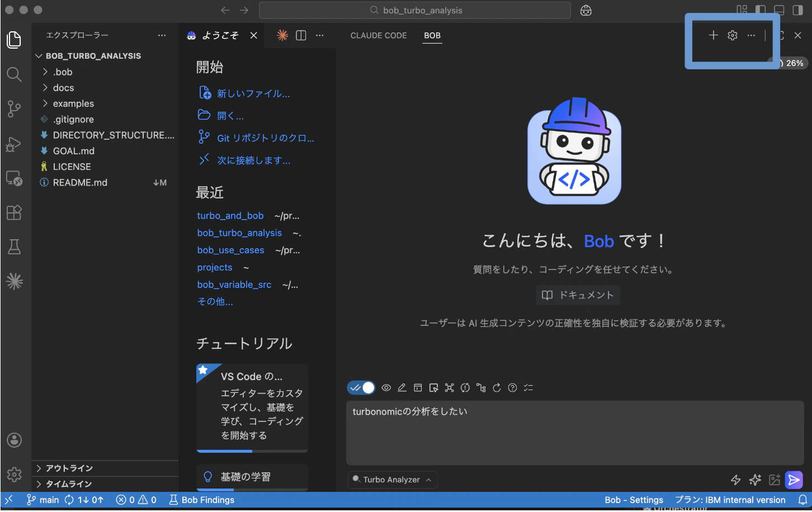This screenshot has width=812, height=512.
Task: Toggle the secondary side bar layout button
Action: pos(798,10)
